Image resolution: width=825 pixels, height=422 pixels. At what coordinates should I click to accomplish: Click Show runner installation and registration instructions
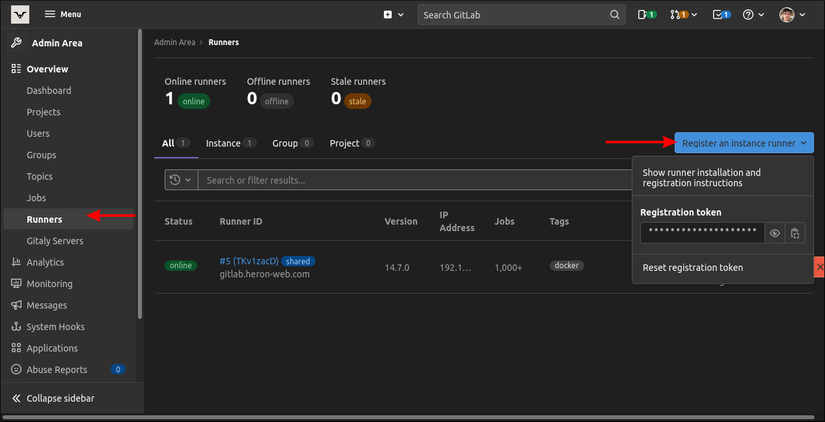point(701,178)
